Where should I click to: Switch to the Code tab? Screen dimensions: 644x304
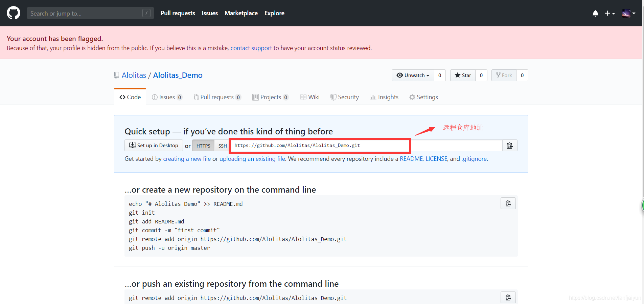pos(130,97)
